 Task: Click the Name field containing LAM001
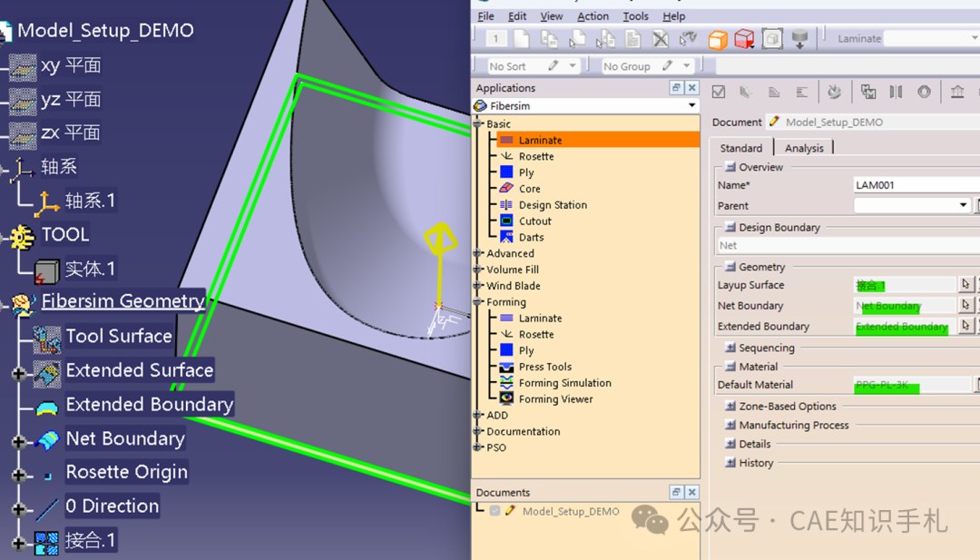pos(916,185)
